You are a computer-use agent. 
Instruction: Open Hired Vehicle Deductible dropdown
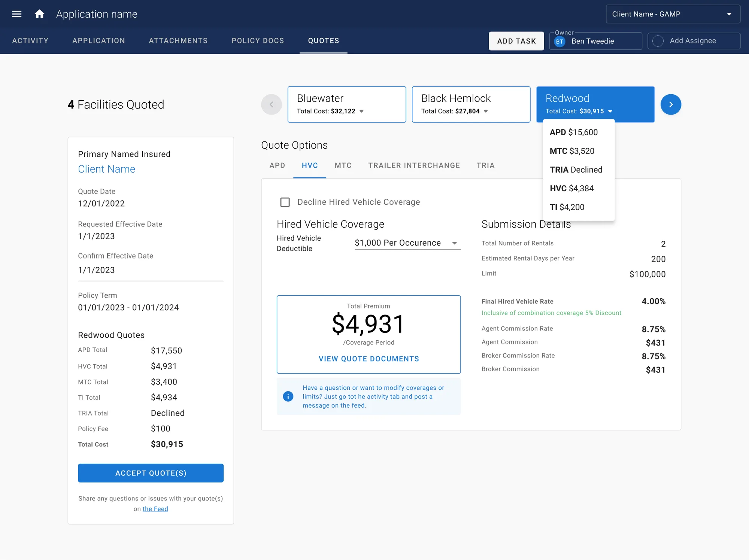407,243
